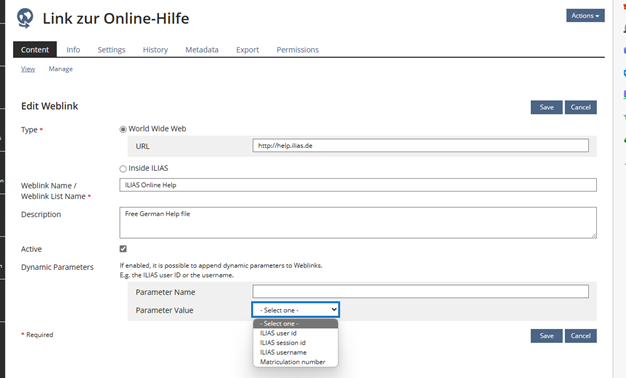Select the Inside ILIAS radio option

pyautogui.click(x=123, y=169)
